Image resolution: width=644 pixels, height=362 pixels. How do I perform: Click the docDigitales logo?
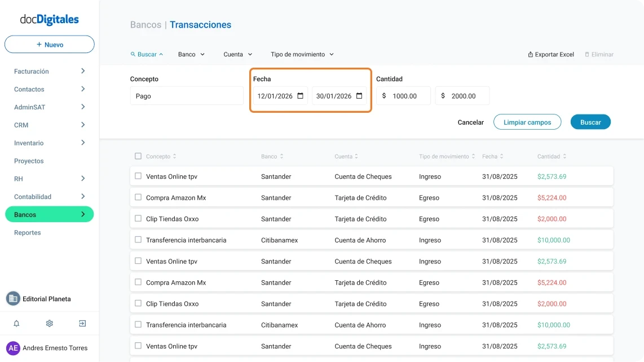point(49,19)
